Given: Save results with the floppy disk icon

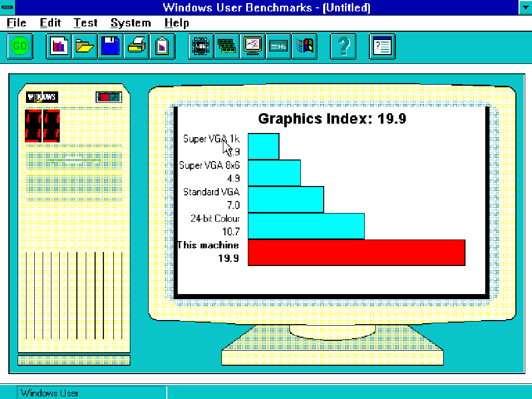Looking at the screenshot, I should [x=110, y=46].
